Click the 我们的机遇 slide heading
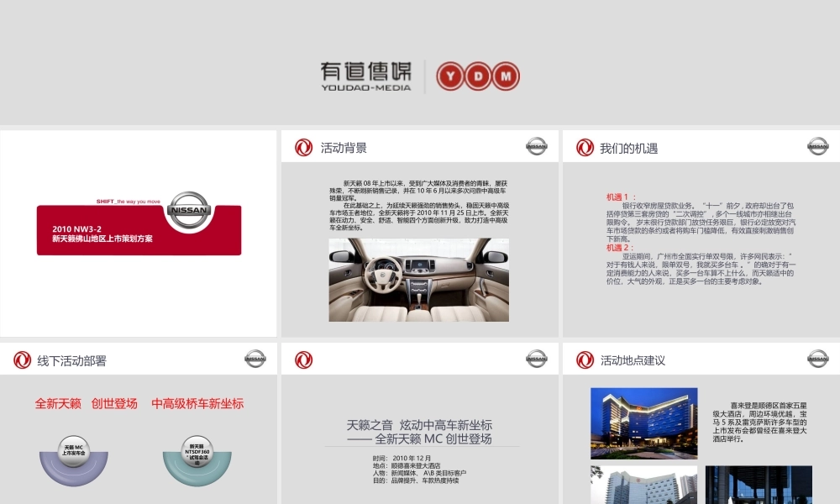840x504 pixels. [x=629, y=149]
